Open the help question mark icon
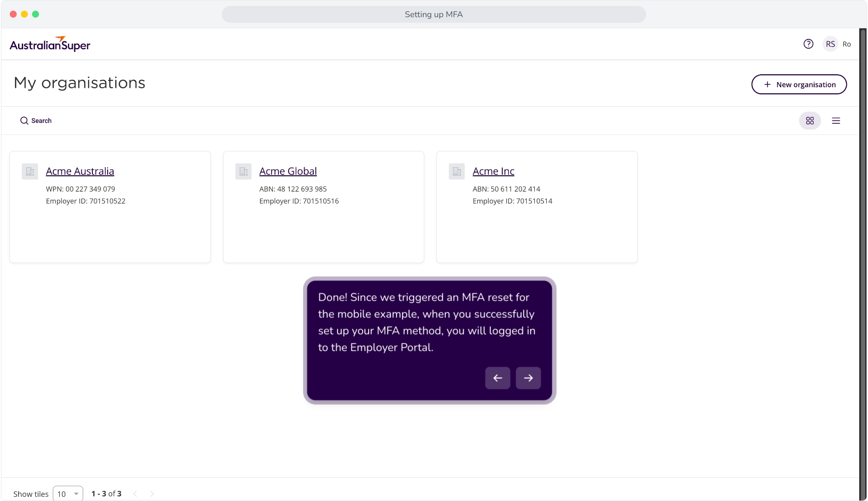 point(808,44)
